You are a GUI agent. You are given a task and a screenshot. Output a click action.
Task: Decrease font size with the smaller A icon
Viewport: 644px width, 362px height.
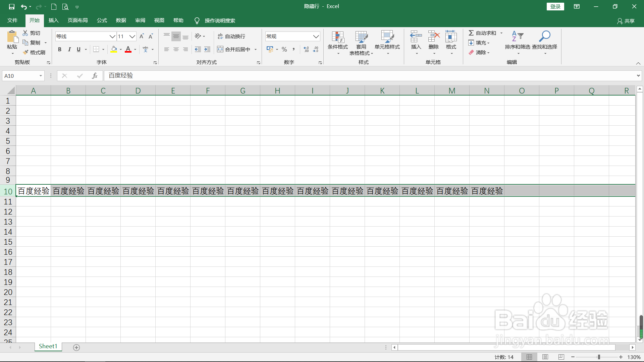click(x=151, y=36)
